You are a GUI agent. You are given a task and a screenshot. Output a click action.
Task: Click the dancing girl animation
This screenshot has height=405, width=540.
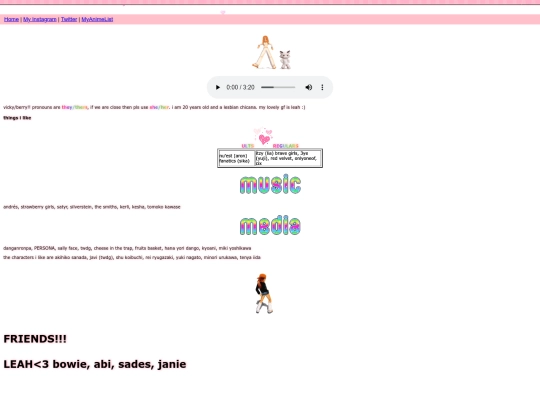click(x=264, y=293)
